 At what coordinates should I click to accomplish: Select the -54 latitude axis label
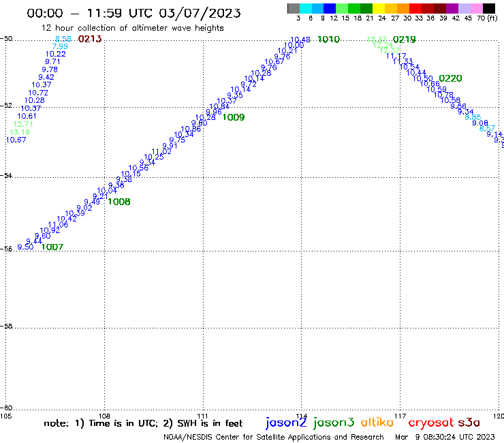point(6,176)
